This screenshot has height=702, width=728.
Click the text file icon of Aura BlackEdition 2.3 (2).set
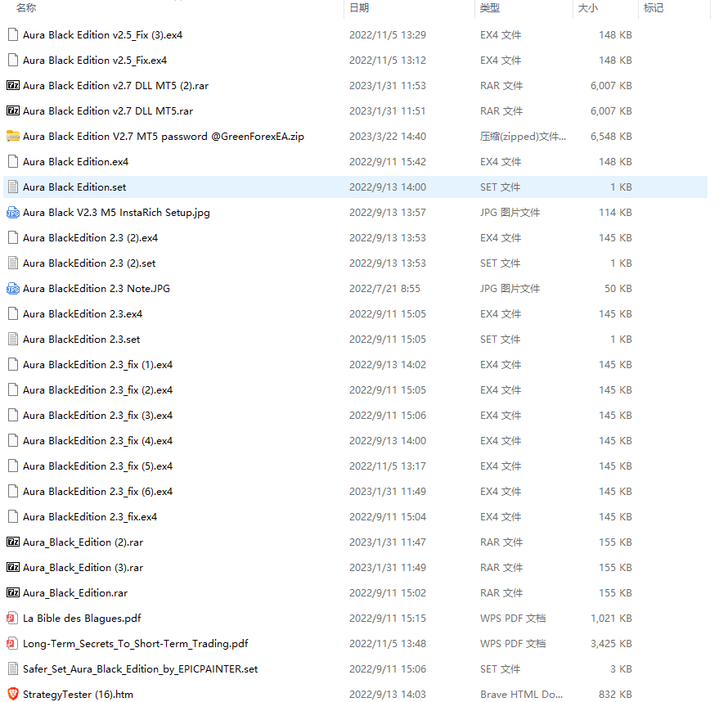[13, 263]
